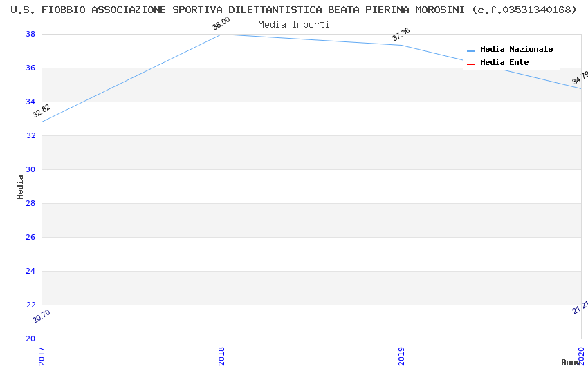Select the Media Nazionale legend label
588x380 pixels.
516,50
